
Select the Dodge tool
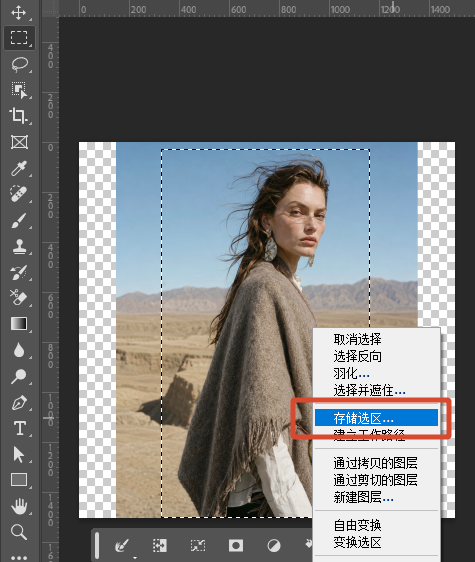click(19, 376)
